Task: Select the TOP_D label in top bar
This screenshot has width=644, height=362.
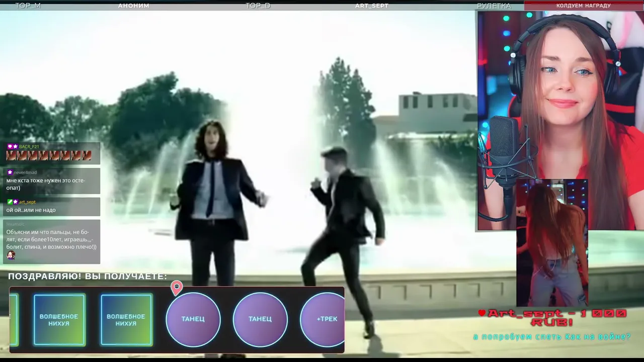Action: pyautogui.click(x=258, y=6)
